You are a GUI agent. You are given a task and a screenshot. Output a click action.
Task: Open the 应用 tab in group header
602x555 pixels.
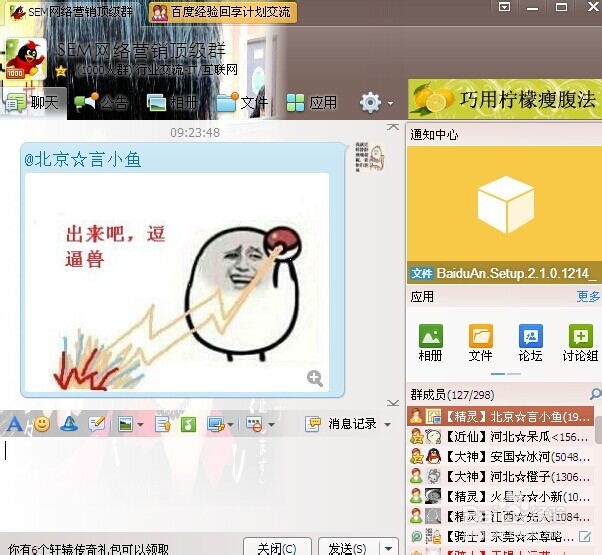pyautogui.click(x=312, y=102)
